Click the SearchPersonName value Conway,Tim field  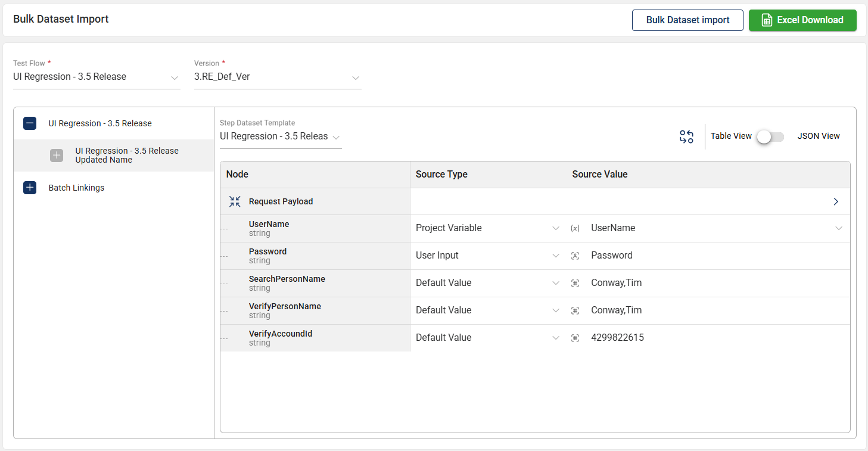[x=616, y=283]
